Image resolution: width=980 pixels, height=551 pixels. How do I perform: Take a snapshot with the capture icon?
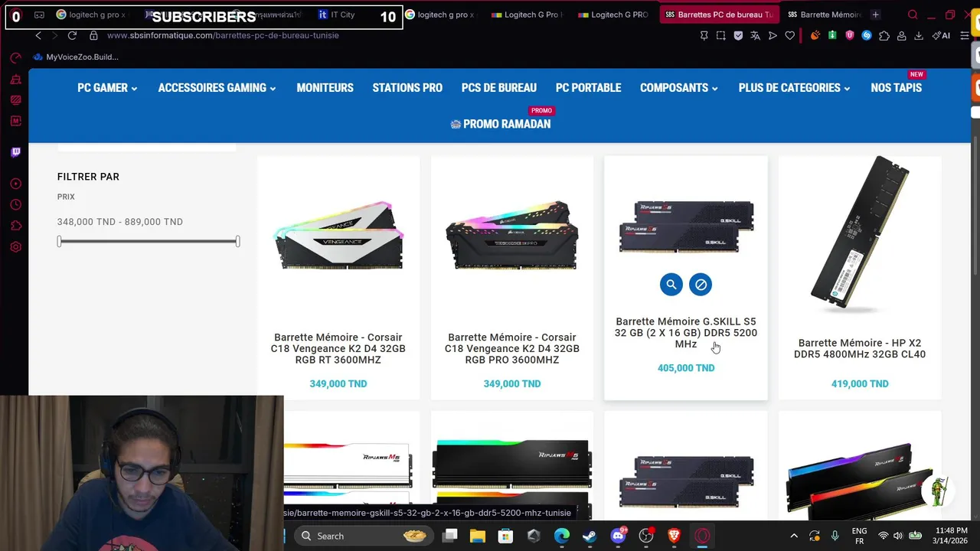721,35
